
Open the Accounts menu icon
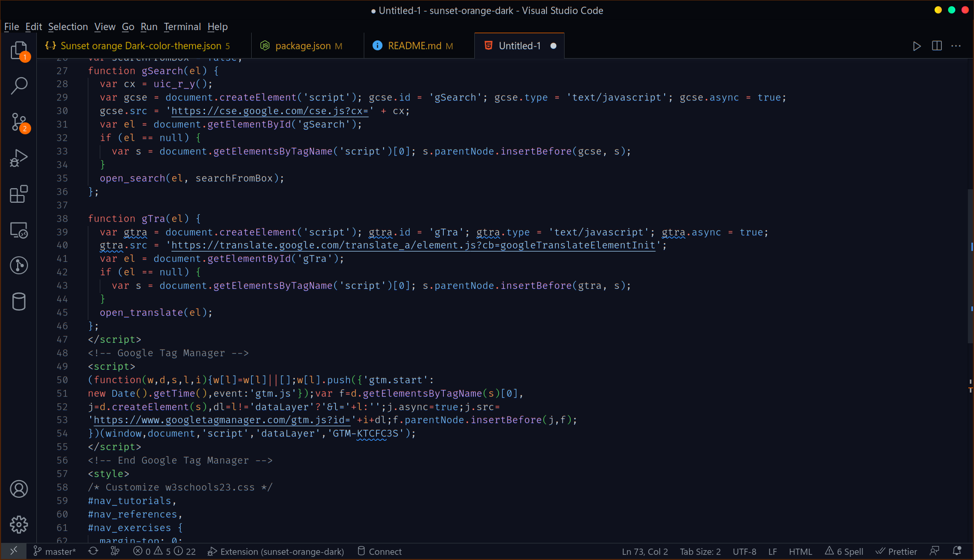[x=19, y=489]
